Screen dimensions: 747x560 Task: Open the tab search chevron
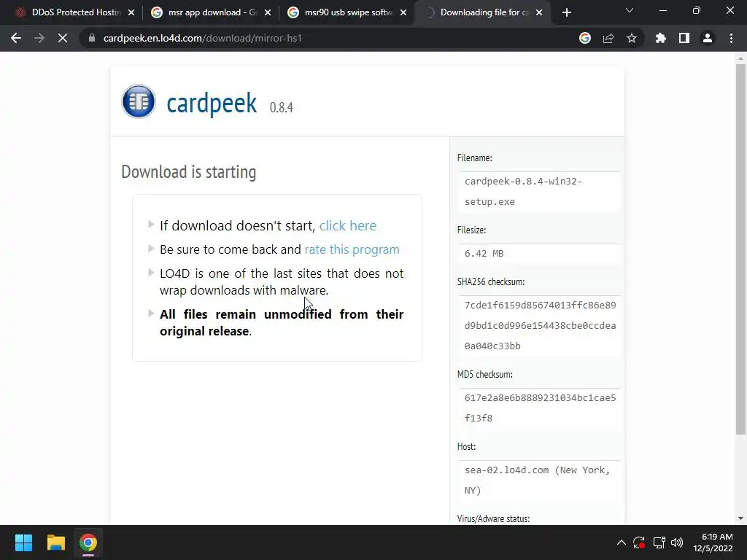point(630,10)
